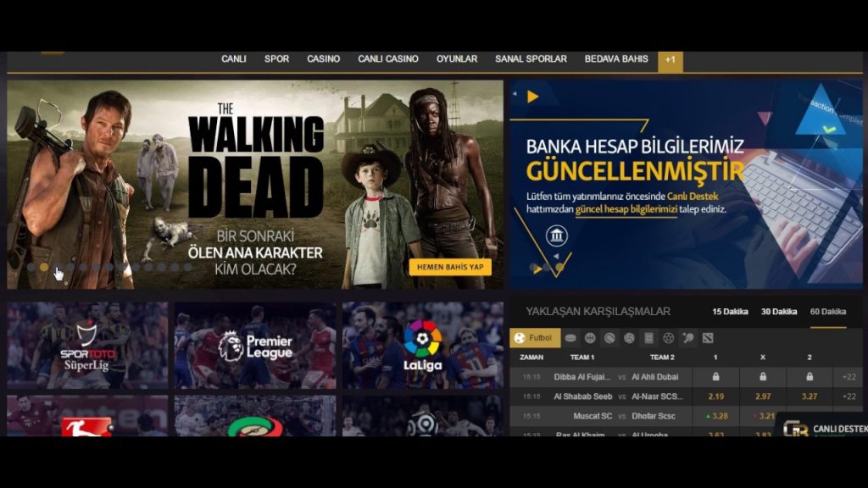Open the CANLI menu item

[x=234, y=58]
